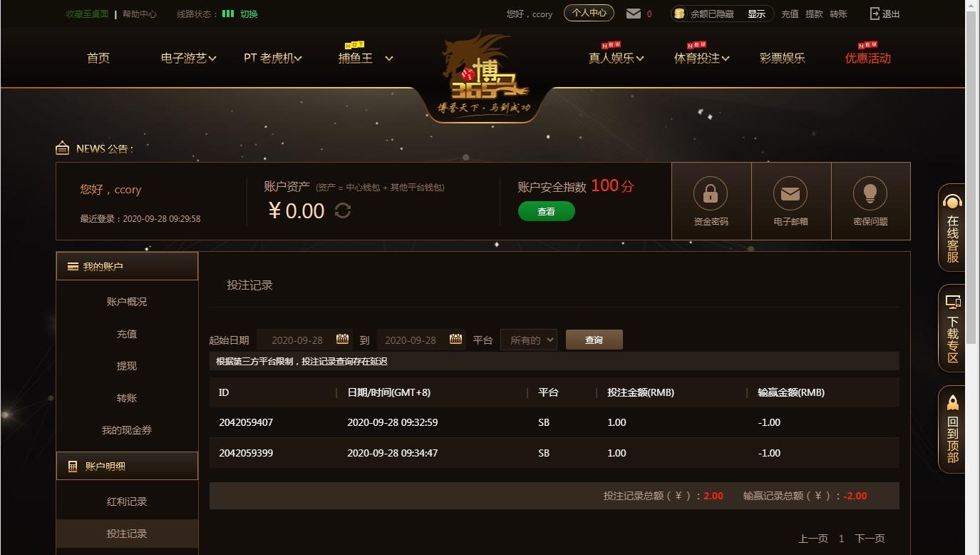
Task: Open the 资金密码 lock icon
Action: [x=711, y=193]
